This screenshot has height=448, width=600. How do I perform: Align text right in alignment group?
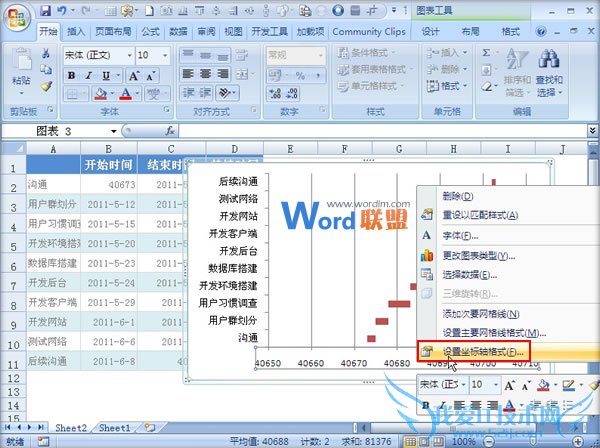coord(223,73)
